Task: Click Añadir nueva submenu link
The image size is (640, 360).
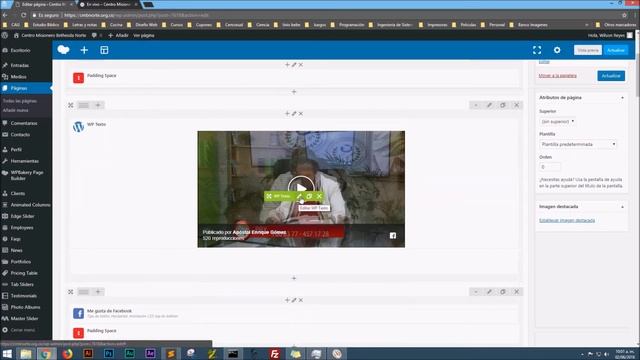Action: click(x=16, y=110)
